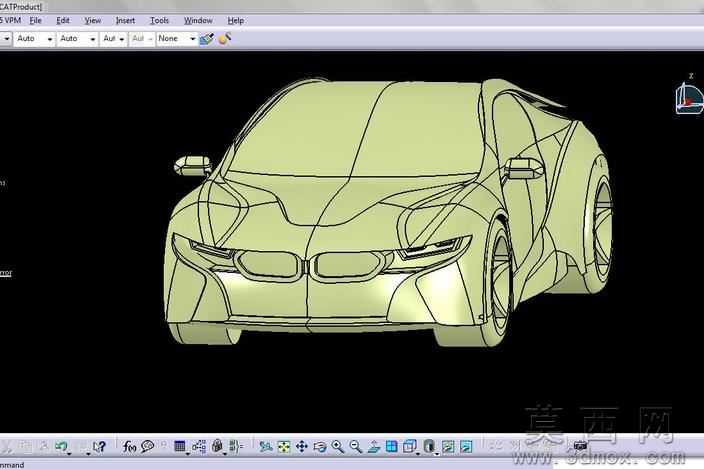Screen dimensions: 704x469
Task: Open the Edit menu
Action: pyautogui.click(x=63, y=21)
